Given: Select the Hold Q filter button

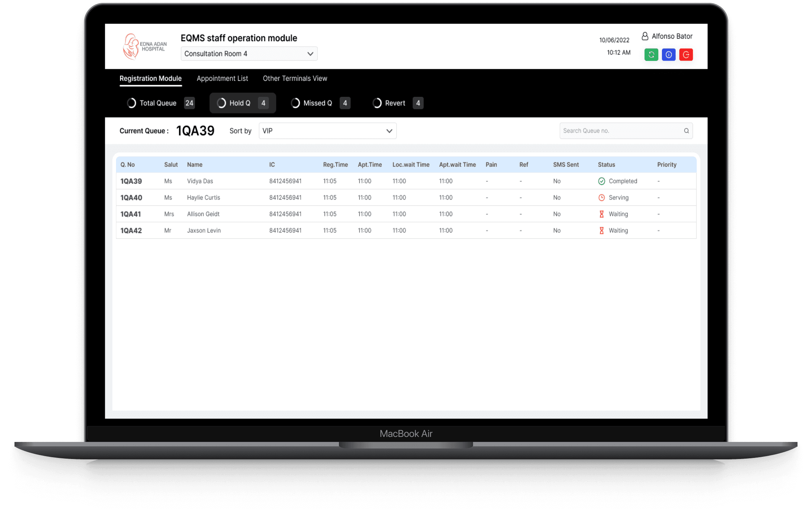Looking at the screenshot, I should click(243, 103).
